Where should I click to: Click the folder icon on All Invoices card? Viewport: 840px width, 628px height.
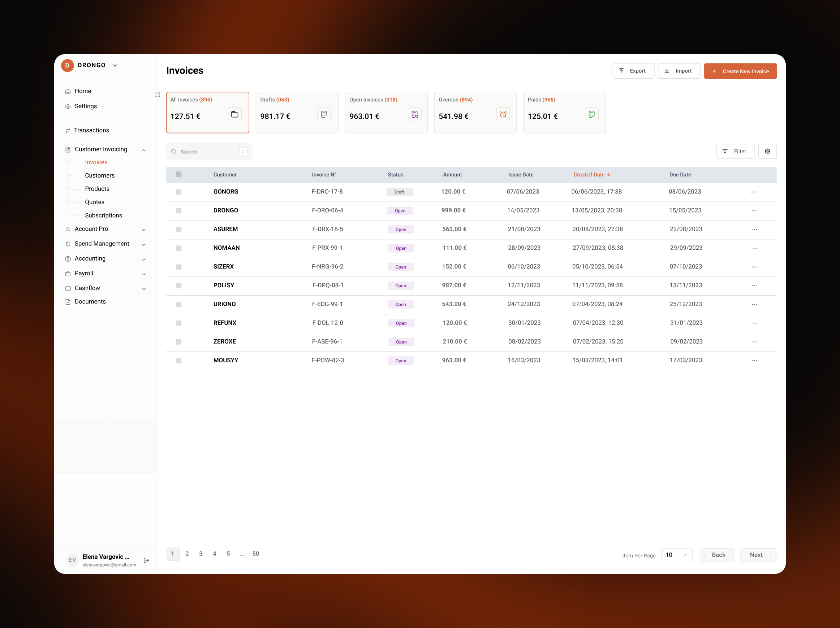[x=235, y=115]
